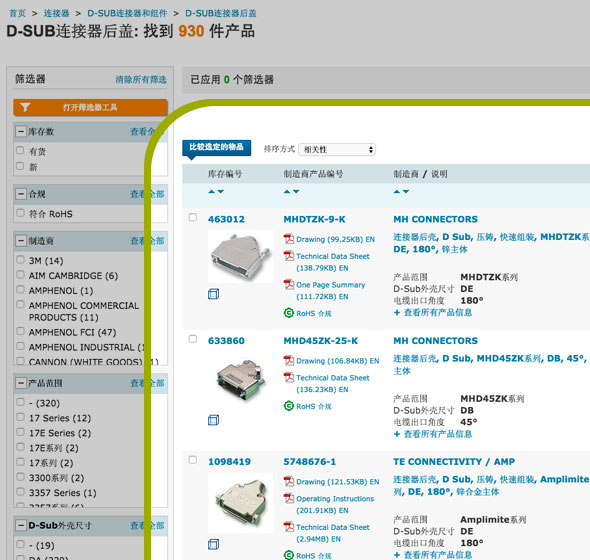Screen dimensions: 590x560
Task: Click RoHS compliance icon for MHD45ZK-25-K
Action: 289,406
